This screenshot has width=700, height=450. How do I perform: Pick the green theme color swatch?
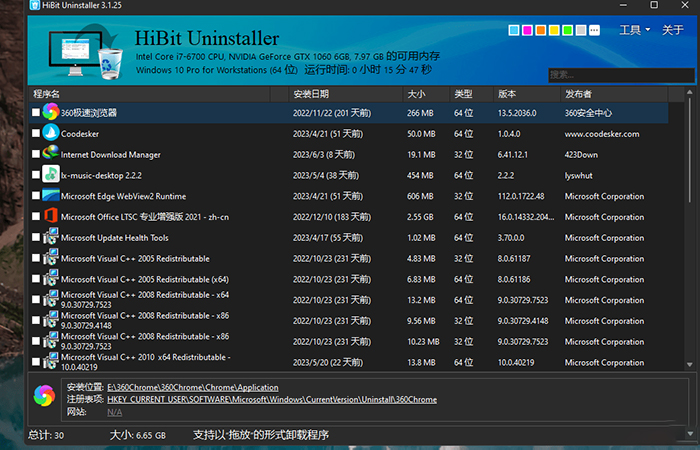(x=567, y=30)
